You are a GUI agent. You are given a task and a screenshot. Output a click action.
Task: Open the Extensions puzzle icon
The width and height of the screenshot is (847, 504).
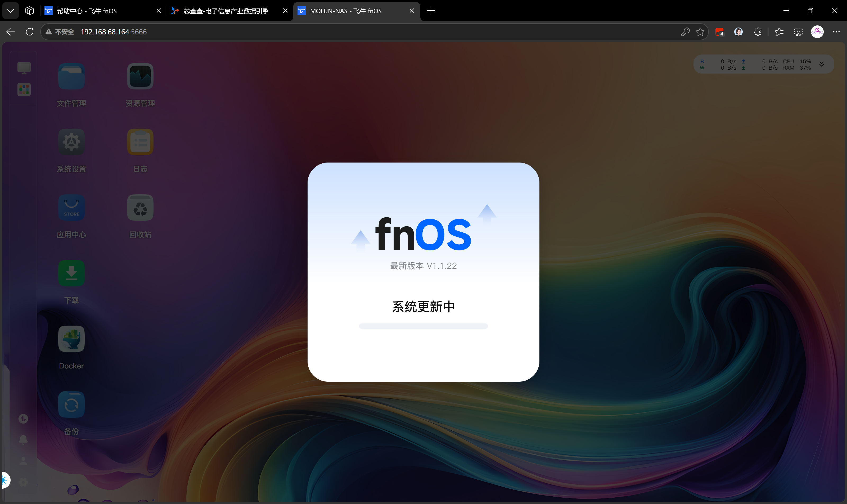pyautogui.click(x=758, y=31)
